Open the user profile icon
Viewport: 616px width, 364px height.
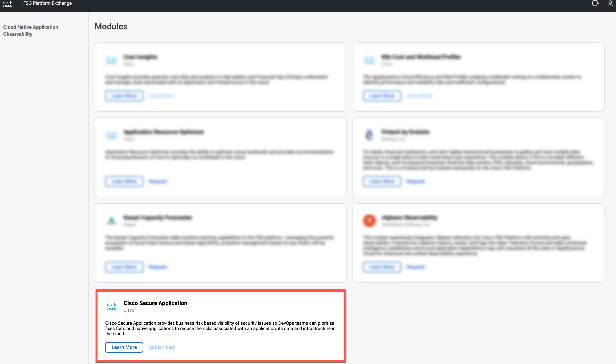click(610, 3)
